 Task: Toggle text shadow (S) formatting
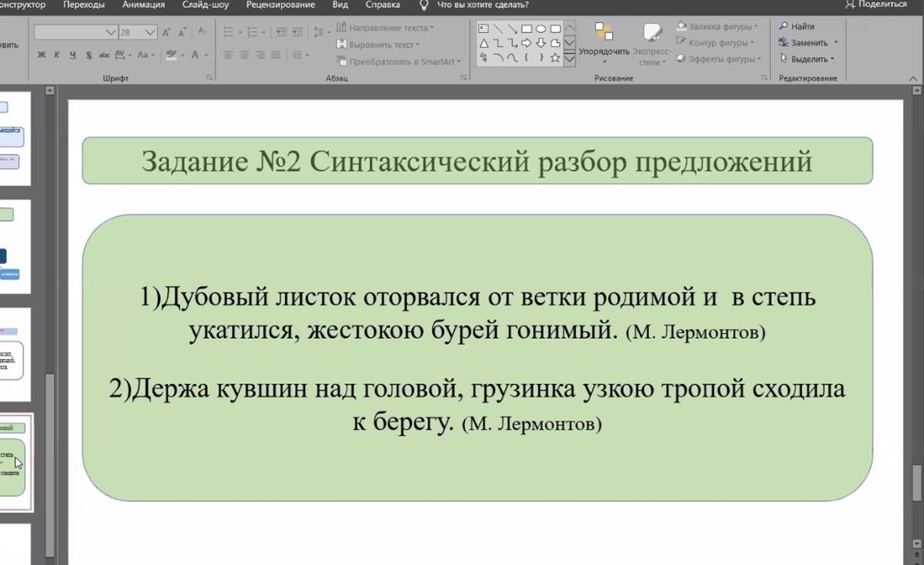click(x=89, y=55)
